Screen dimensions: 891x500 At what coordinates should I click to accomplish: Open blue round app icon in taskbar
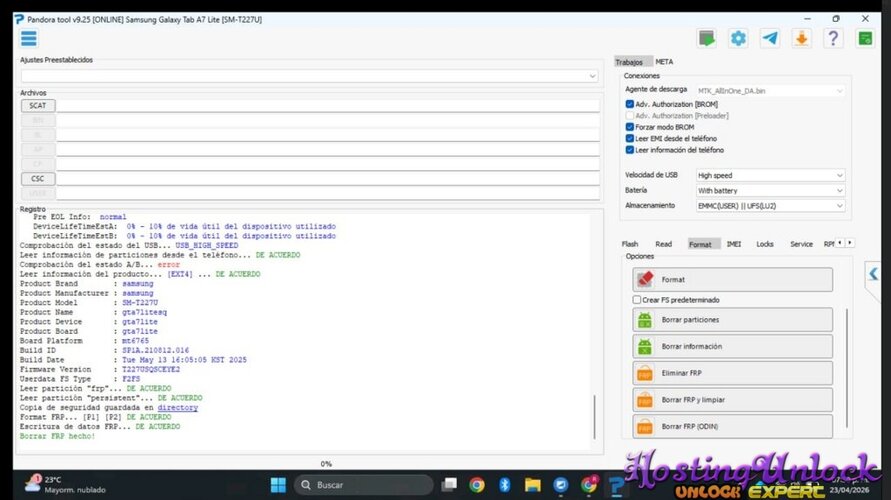coord(561,485)
